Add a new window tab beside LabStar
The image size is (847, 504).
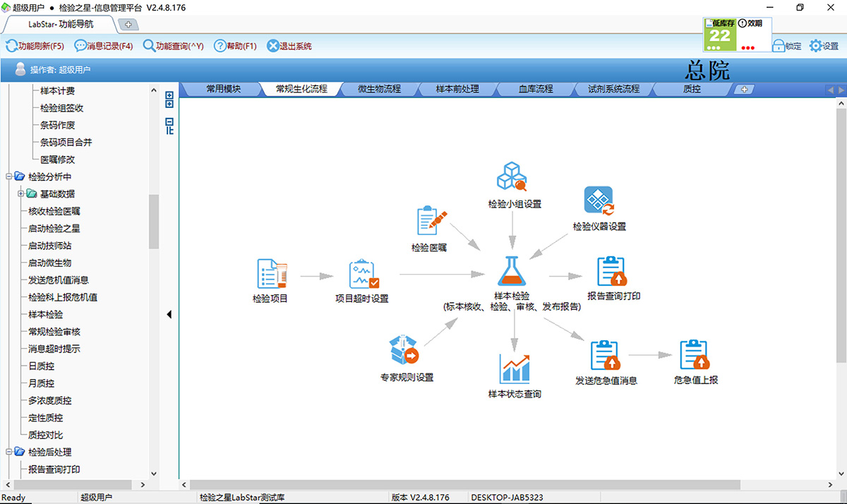tap(128, 25)
